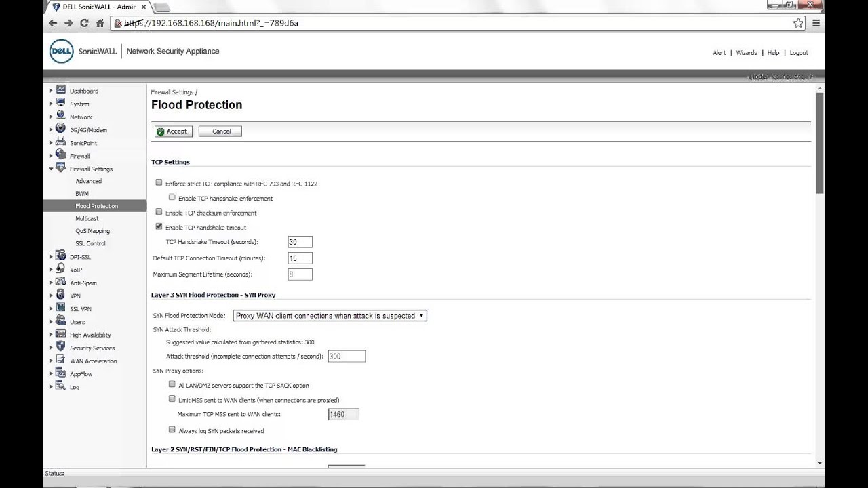Click the WAN Acceleration icon
868x488 pixels.
(x=61, y=360)
